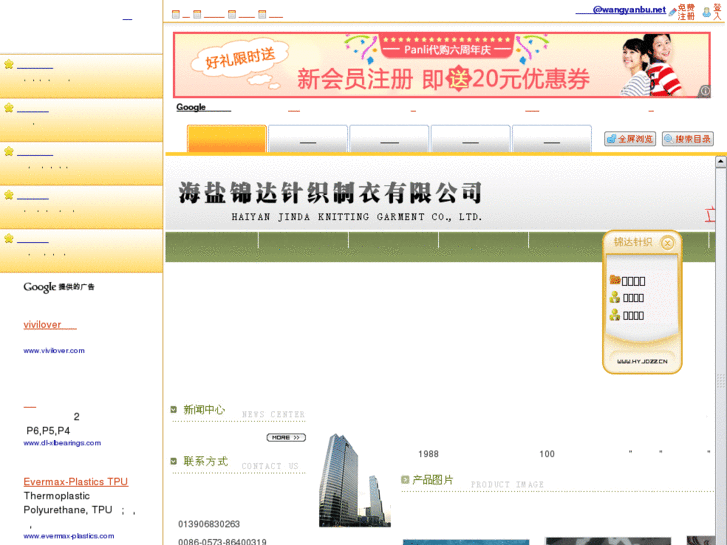Click the 免费注册 pencil icon
This screenshot has width=727, height=545.
672,13
